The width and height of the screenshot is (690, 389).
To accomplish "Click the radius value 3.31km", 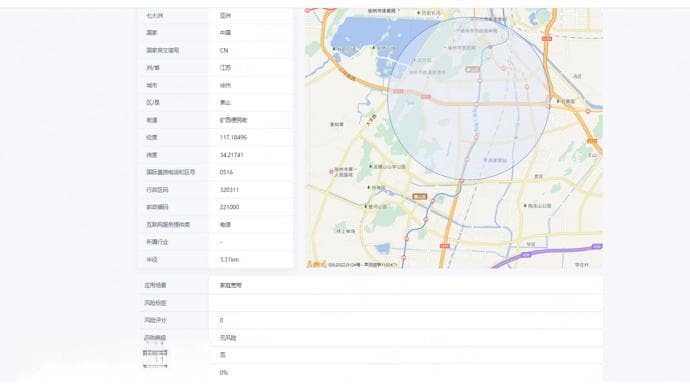I will tap(229, 260).
